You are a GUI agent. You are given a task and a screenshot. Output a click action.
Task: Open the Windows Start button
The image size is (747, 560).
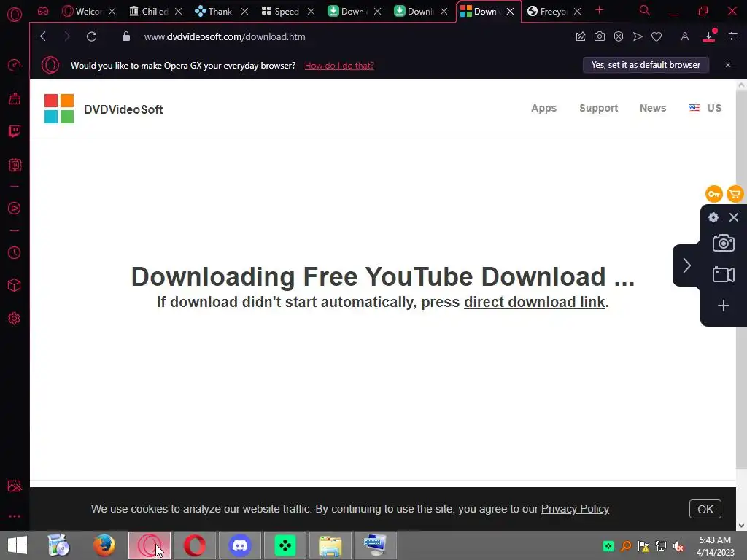(18, 545)
